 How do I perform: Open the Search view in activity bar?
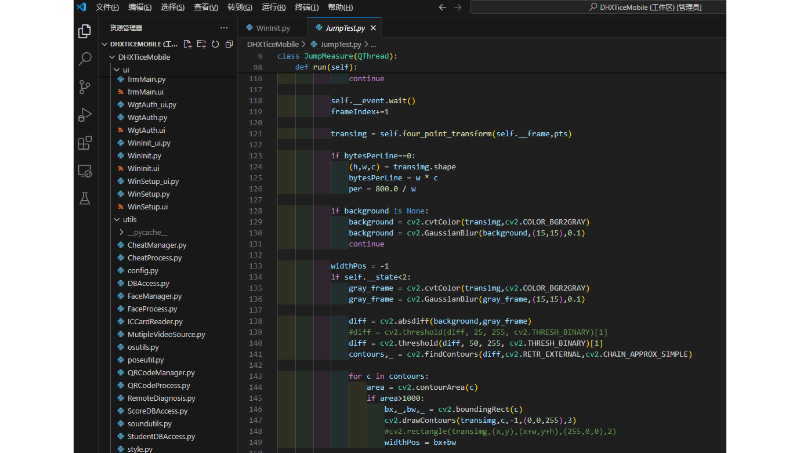click(x=85, y=59)
